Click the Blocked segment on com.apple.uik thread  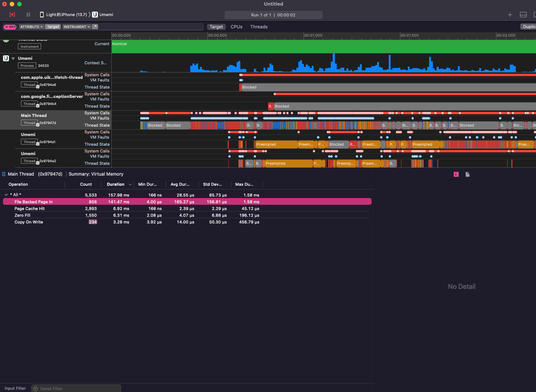click(x=389, y=87)
